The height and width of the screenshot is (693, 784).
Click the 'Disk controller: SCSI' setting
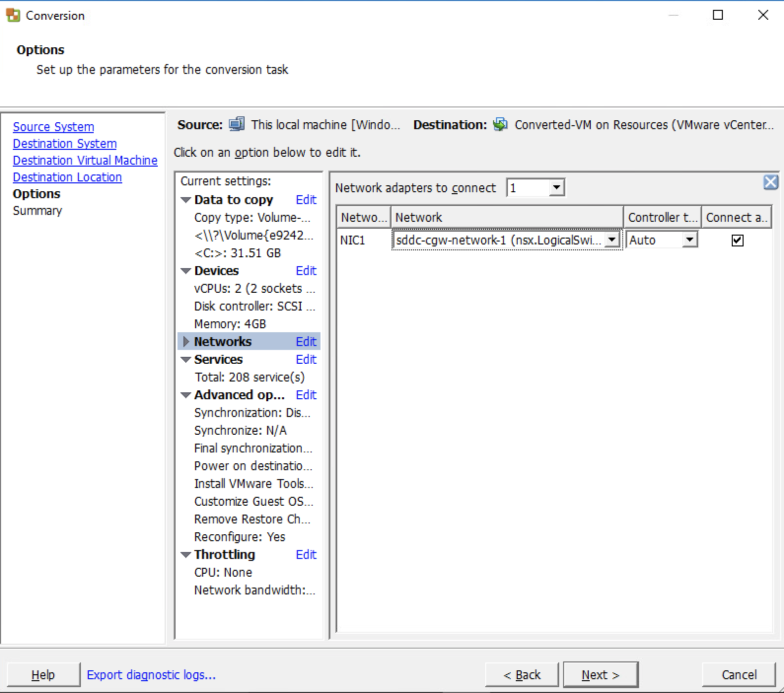[x=254, y=306]
